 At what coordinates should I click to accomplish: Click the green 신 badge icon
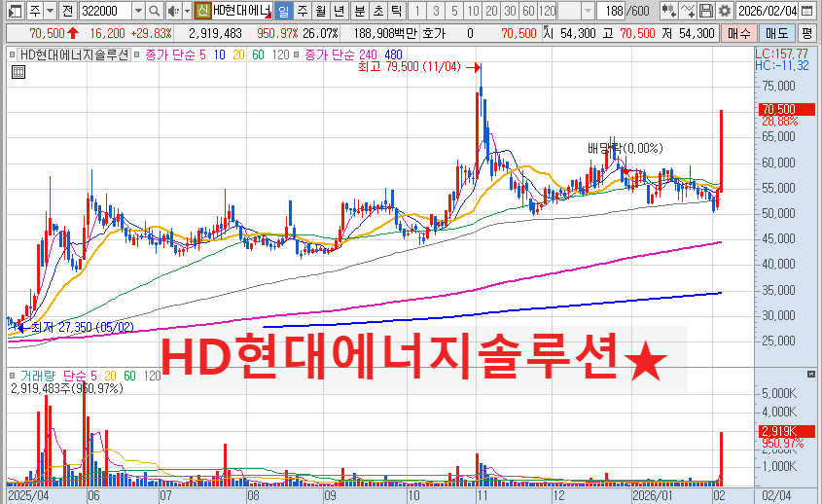[x=203, y=11]
